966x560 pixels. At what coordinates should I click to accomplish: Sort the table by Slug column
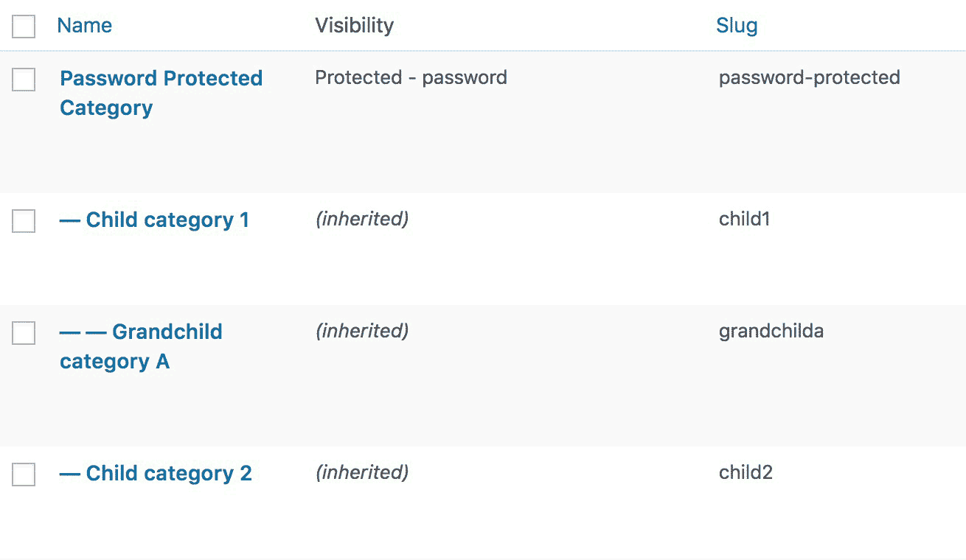tap(737, 25)
